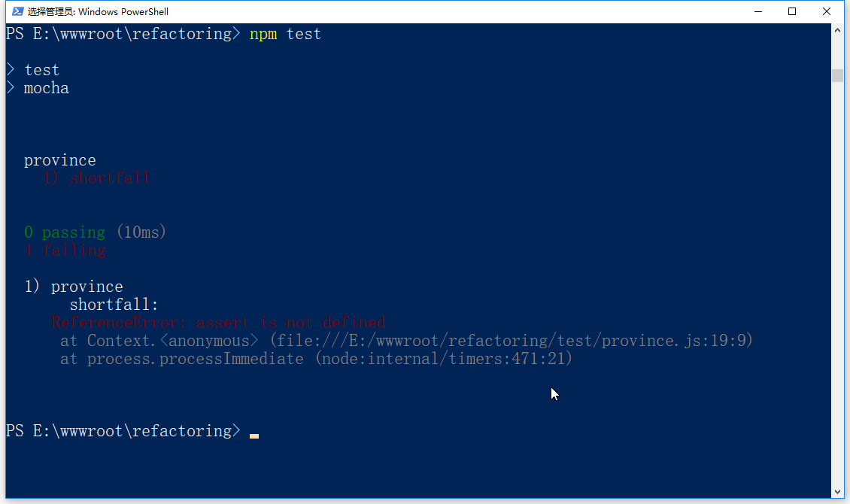Screen dimensions: 850x504
Task: Click the green "0 passing" text
Action: (65, 232)
